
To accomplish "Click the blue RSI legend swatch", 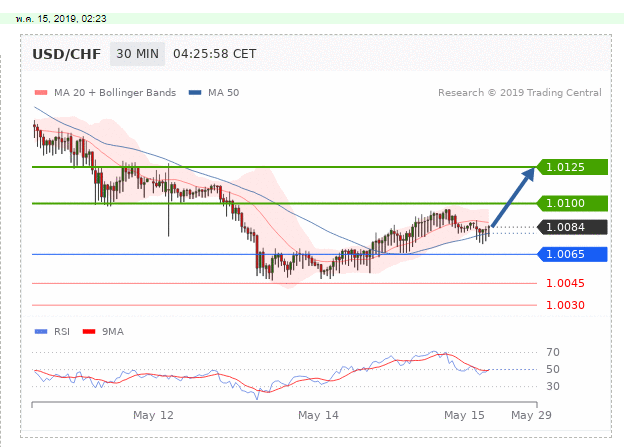I will 41,332.
